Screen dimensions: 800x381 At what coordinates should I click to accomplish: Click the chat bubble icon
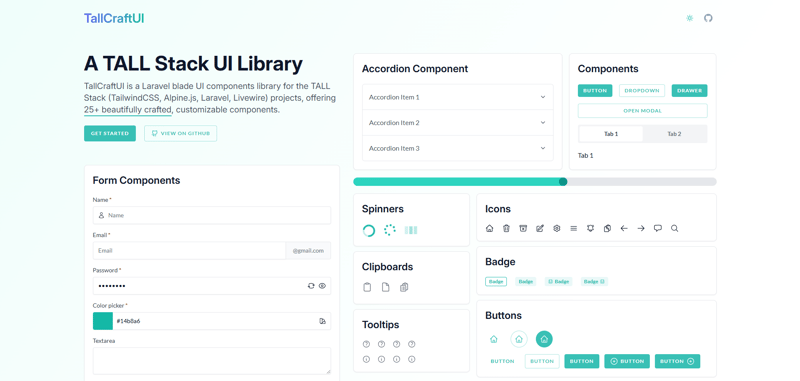click(x=658, y=228)
